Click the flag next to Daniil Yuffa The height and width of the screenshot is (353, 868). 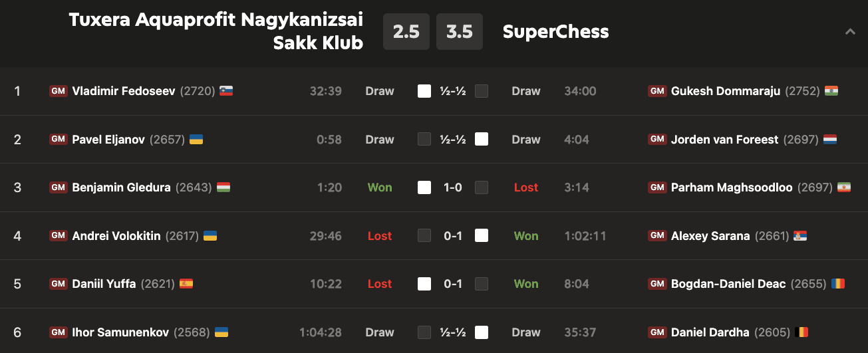click(x=186, y=284)
